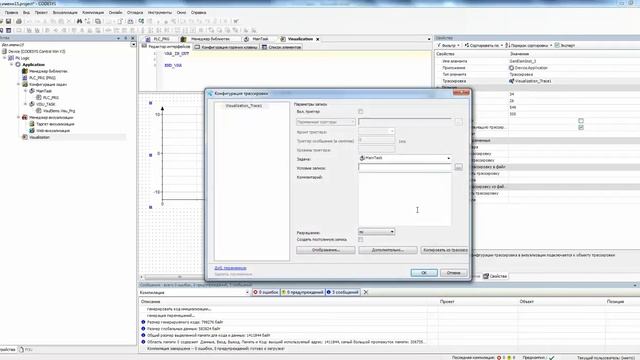Click the Visualization object icon in tree

25,137
